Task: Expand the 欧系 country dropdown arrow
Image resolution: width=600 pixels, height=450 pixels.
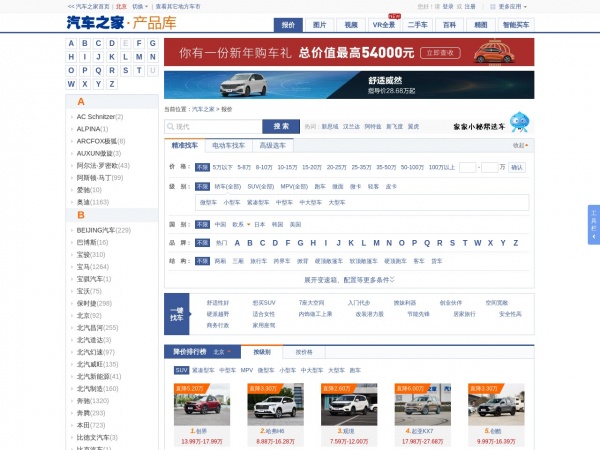Action: 248,225
